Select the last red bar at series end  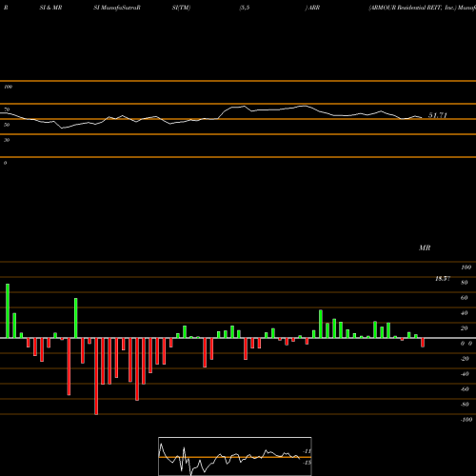click(x=423, y=343)
